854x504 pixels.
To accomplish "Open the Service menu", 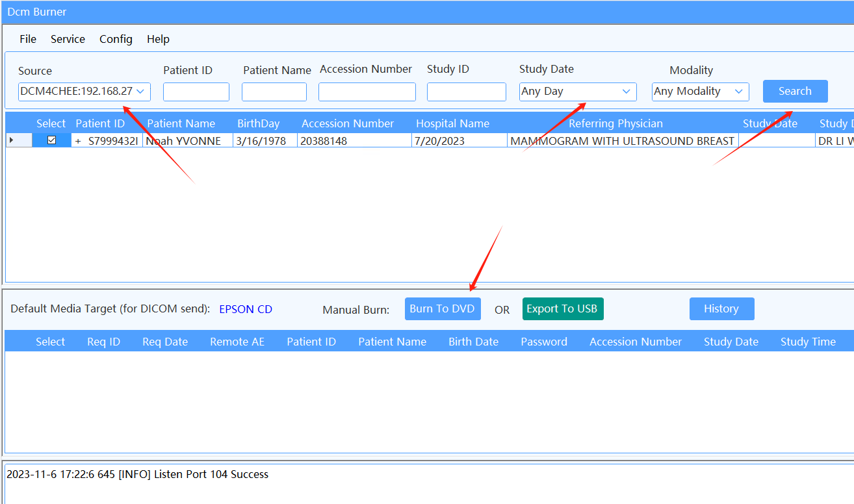I will [x=68, y=39].
